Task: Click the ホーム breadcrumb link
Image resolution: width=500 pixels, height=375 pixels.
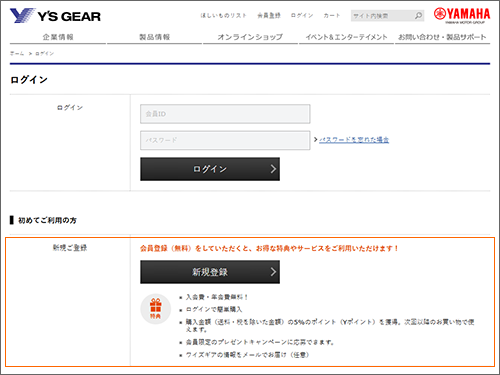Action: coord(17,53)
